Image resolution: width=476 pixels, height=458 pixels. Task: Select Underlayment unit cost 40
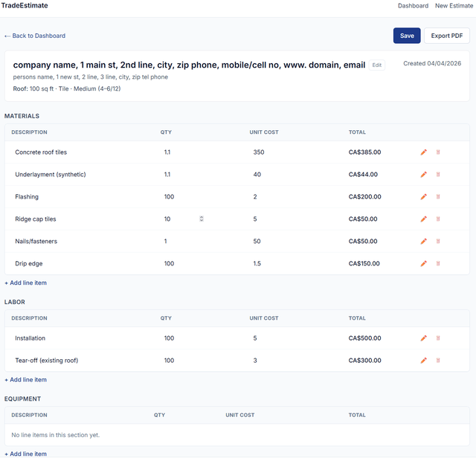pos(257,175)
